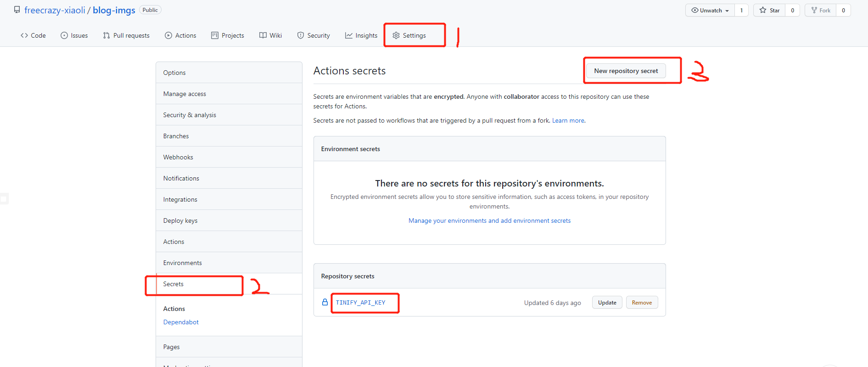Screen dimensions: 868x367
Task: Open the Wiki tab
Action: (270, 35)
